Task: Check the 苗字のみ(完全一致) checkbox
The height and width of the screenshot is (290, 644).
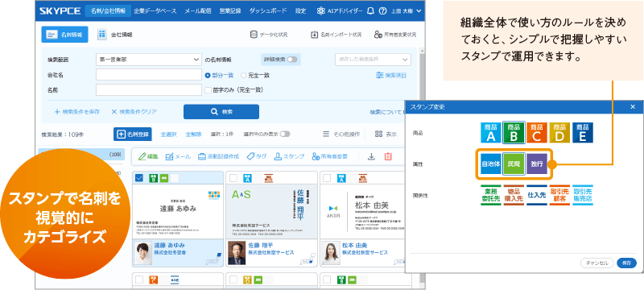Action: (x=208, y=89)
